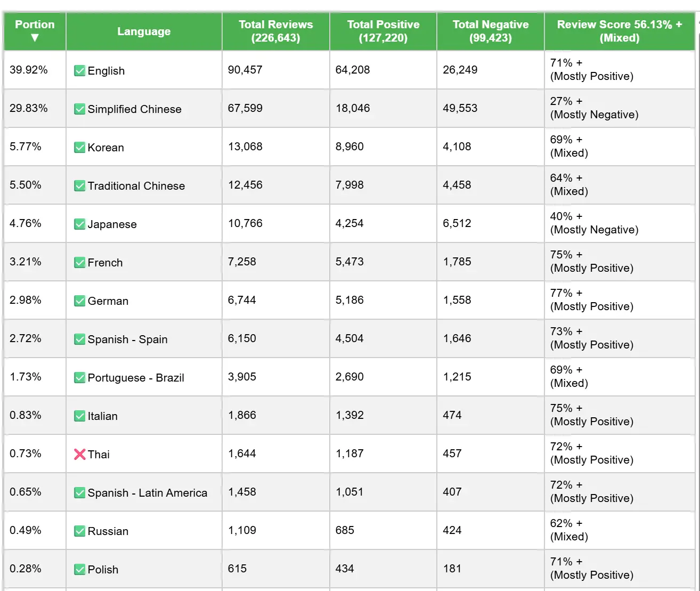Click total reviews value 6,744
700x591 pixels.
242,300
